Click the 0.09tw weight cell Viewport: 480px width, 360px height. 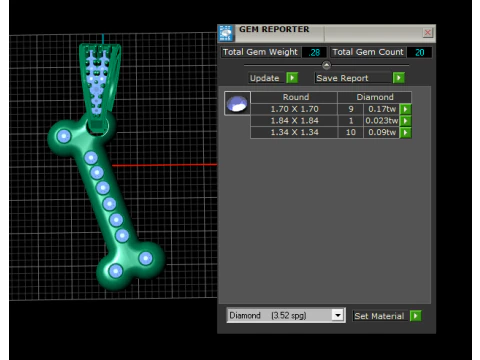(382, 132)
